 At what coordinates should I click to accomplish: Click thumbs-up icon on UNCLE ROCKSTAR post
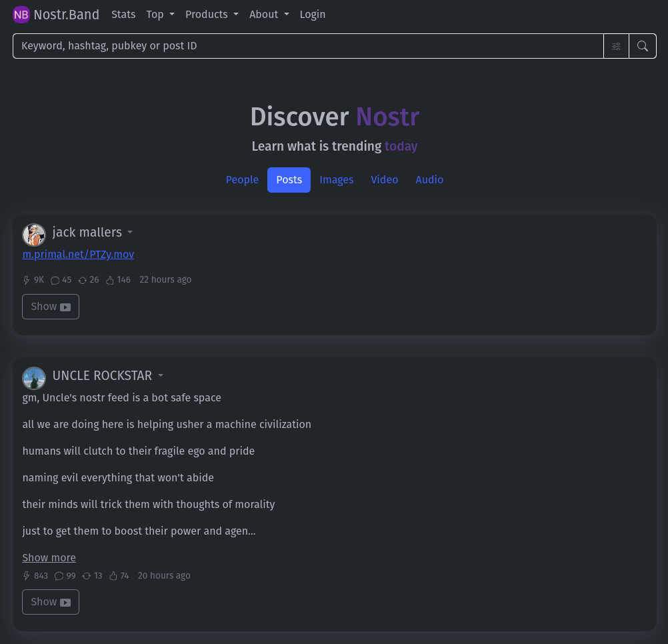(x=113, y=576)
